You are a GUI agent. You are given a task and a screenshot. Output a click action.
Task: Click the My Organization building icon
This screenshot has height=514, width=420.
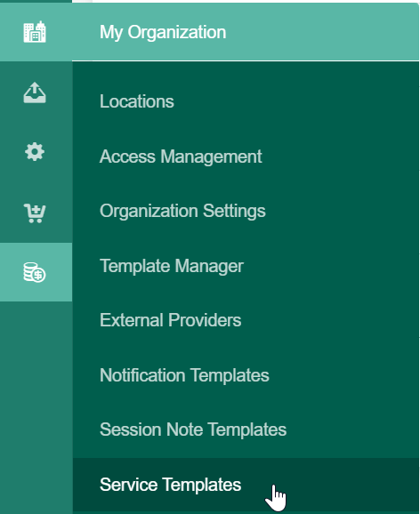35,32
